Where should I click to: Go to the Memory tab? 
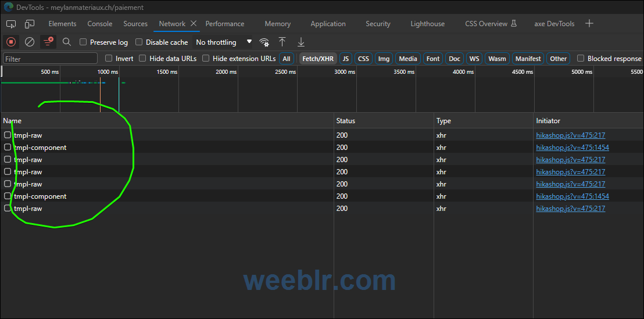(278, 24)
